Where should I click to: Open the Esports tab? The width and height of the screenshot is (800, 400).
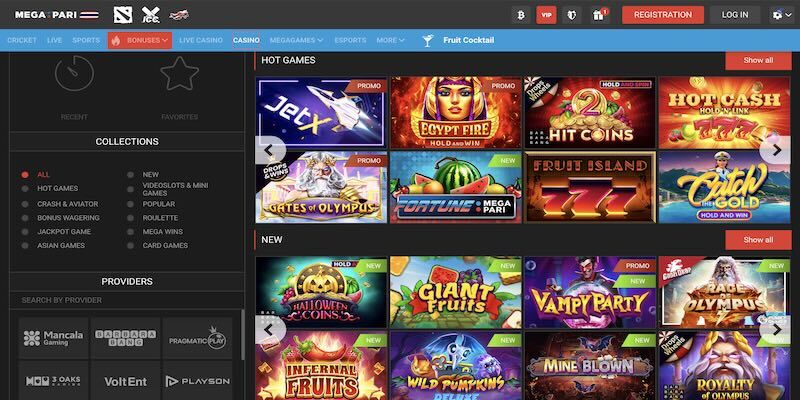tap(351, 40)
